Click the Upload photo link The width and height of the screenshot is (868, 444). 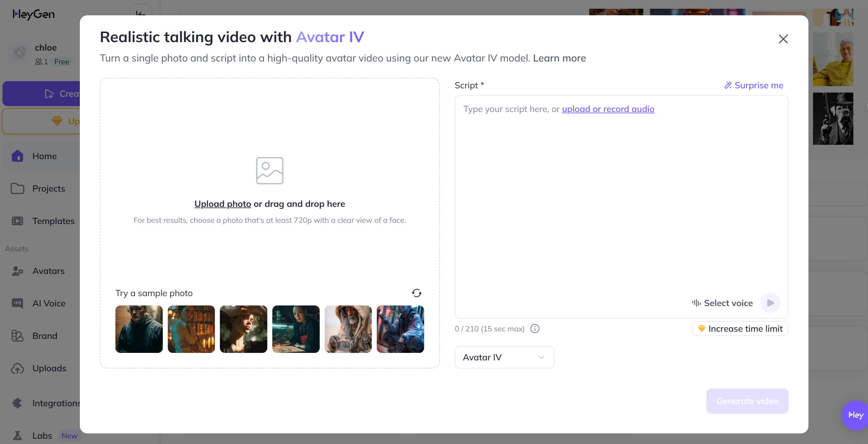[x=222, y=204]
